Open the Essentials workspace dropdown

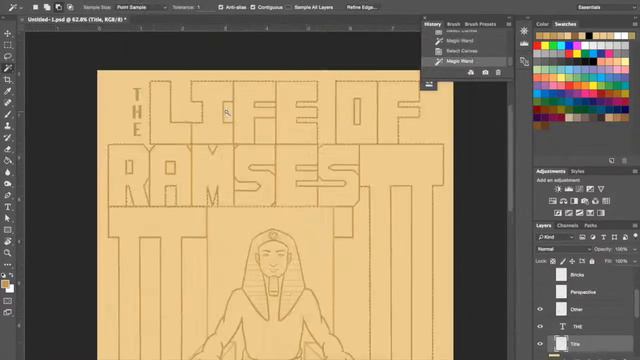point(606,7)
